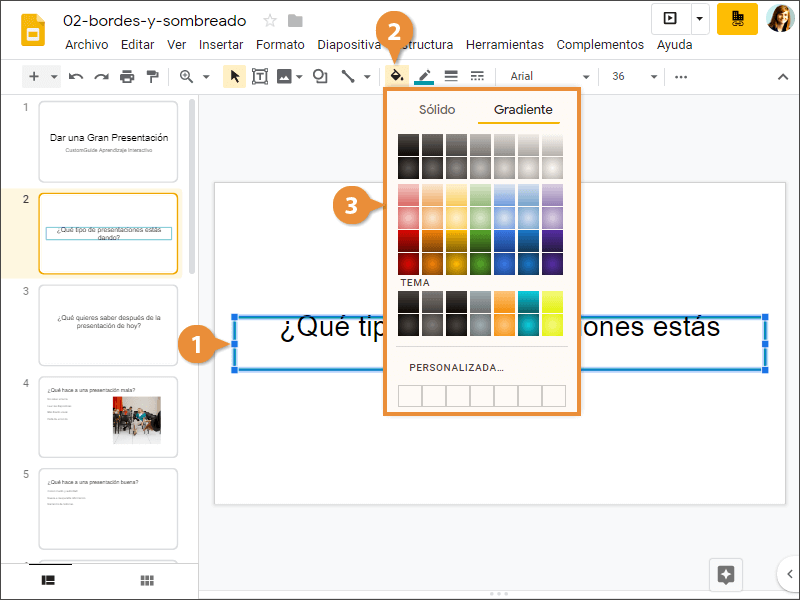800x600 pixels.
Task: Start the slideshow presentation
Action: [670, 18]
